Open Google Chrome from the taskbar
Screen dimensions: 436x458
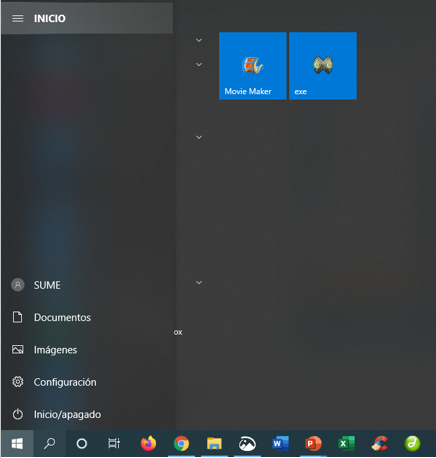pos(181,444)
